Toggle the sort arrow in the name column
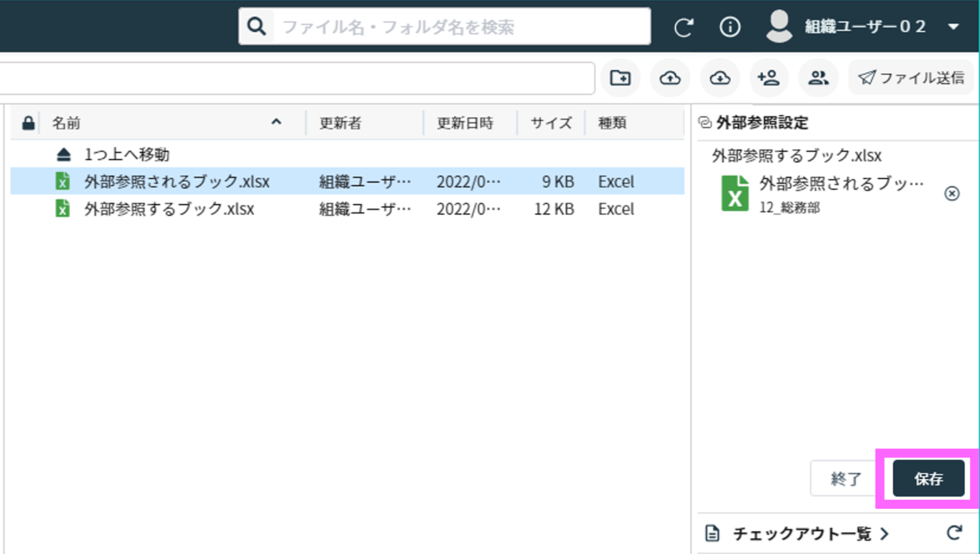Image resolution: width=980 pixels, height=554 pixels. (x=276, y=122)
